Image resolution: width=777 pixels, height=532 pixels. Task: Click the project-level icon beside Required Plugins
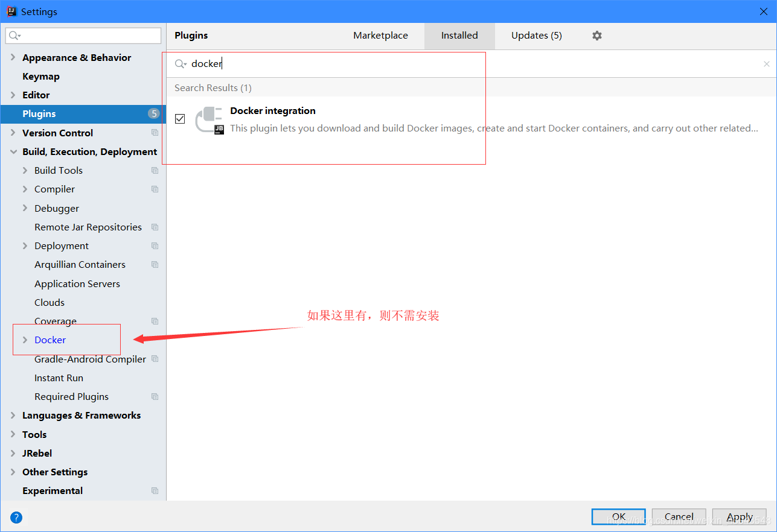point(155,397)
